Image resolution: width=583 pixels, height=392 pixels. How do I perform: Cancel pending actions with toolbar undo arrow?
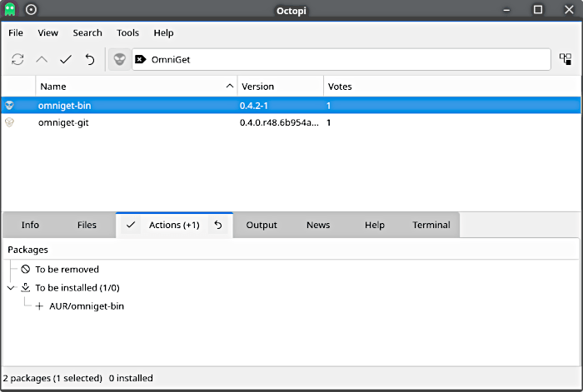(x=90, y=59)
